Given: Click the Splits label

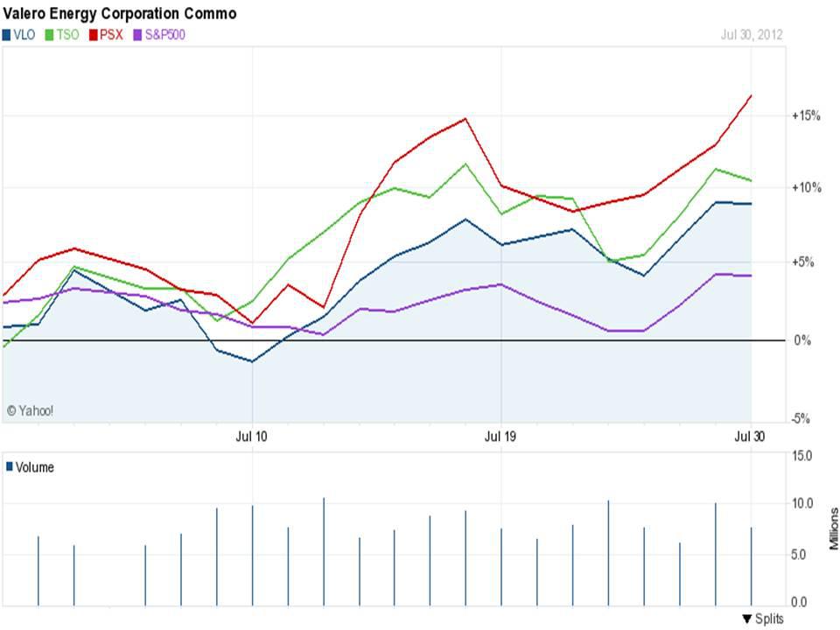Looking at the screenshot, I should pyautogui.click(x=770, y=619).
